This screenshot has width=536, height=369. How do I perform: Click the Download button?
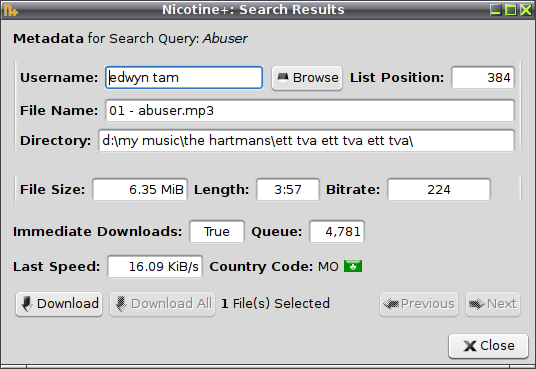tap(59, 304)
